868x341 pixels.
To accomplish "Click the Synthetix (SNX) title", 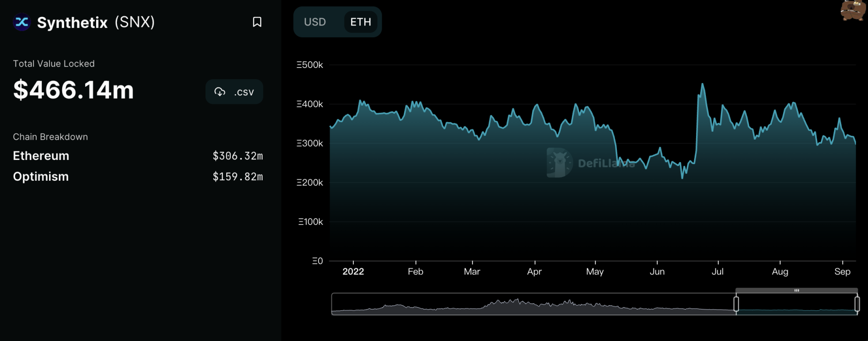I will pyautogui.click(x=96, y=22).
